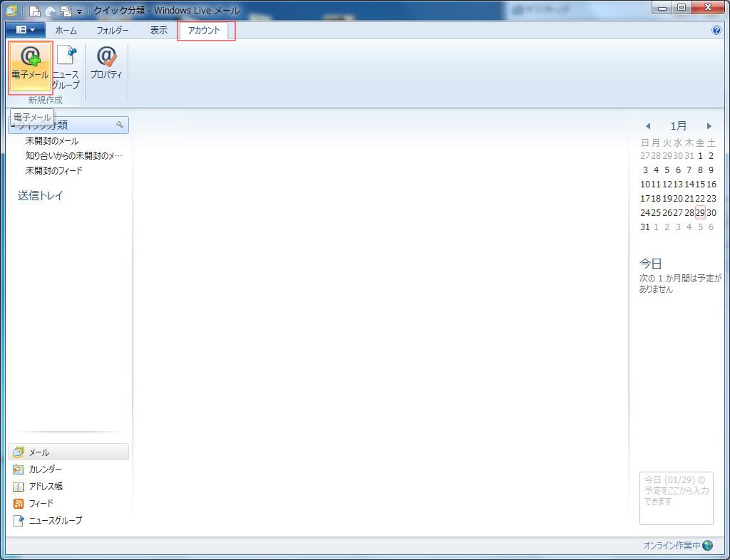Switch to the ホーム tab
The image size is (730, 560).
pyautogui.click(x=66, y=31)
